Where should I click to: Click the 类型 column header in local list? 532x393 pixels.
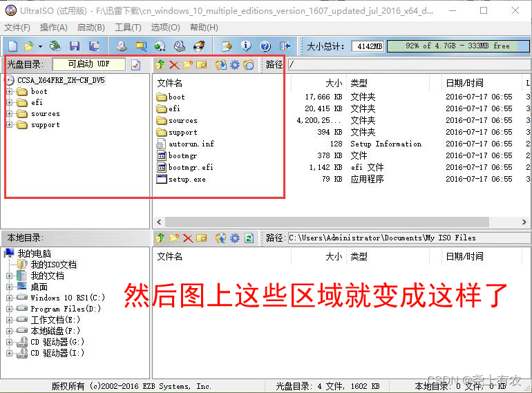[359, 256]
